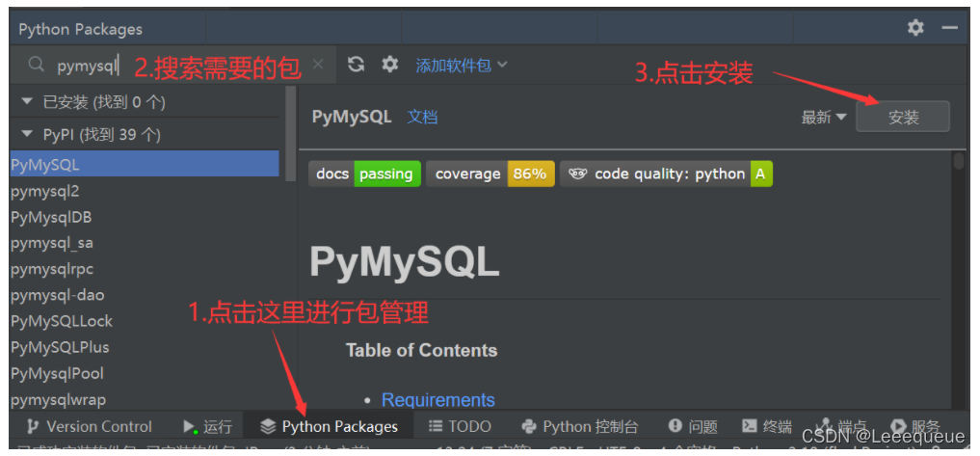Click the Table of Contents text
The height and width of the screenshot is (456, 980).
(422, 350)
